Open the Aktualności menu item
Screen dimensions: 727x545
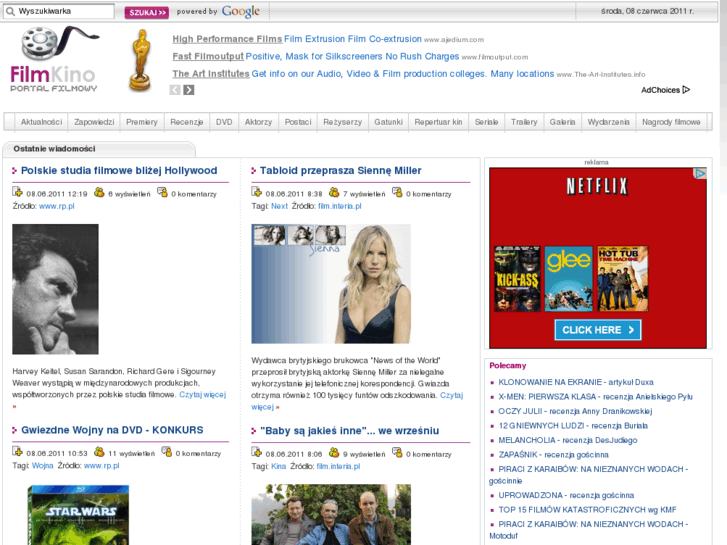pyautogui.click(x=41, y=122)
